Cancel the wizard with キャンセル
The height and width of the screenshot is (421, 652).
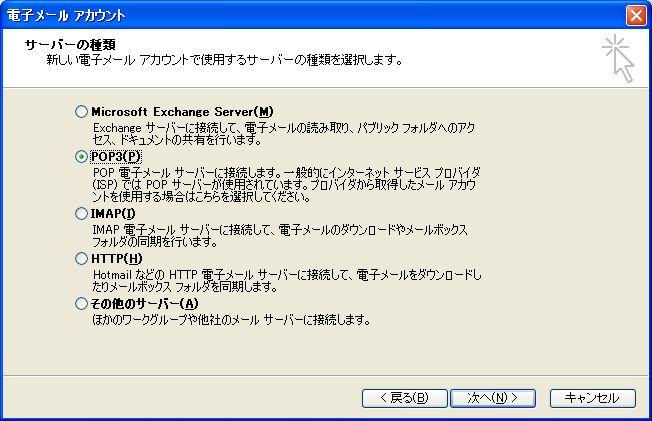pyautogui.click(x=593, y=398)
